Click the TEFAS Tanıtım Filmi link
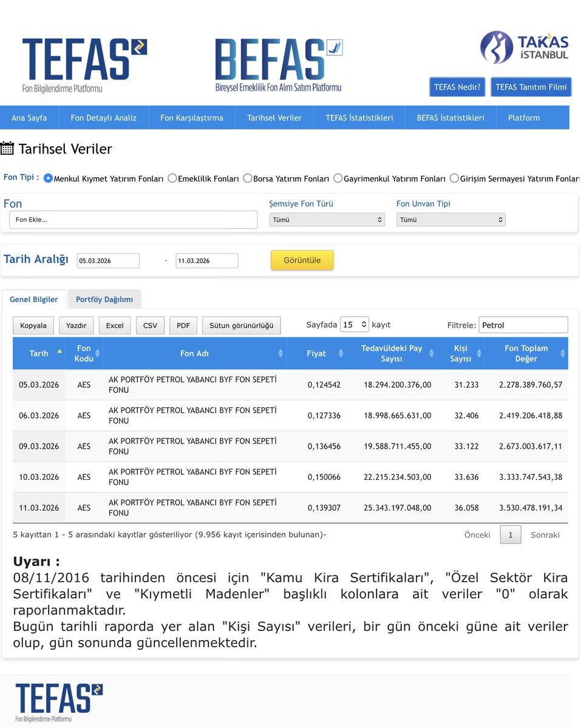The image size is (581, 728). point(531,87)
